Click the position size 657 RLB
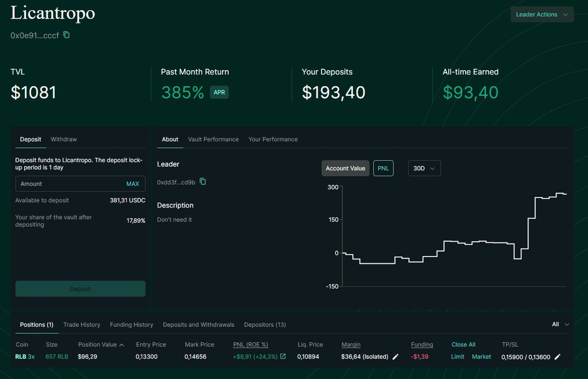This screenshot has width=588, height=379. click(x=57, y=356)
